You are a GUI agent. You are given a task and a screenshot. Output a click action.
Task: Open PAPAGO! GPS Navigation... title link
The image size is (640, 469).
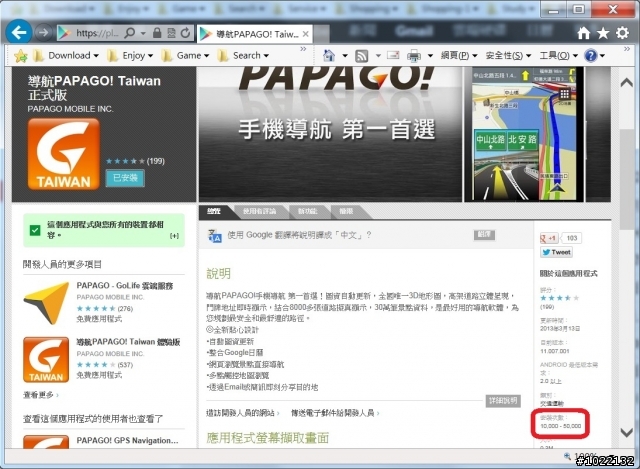pos(127,440)
